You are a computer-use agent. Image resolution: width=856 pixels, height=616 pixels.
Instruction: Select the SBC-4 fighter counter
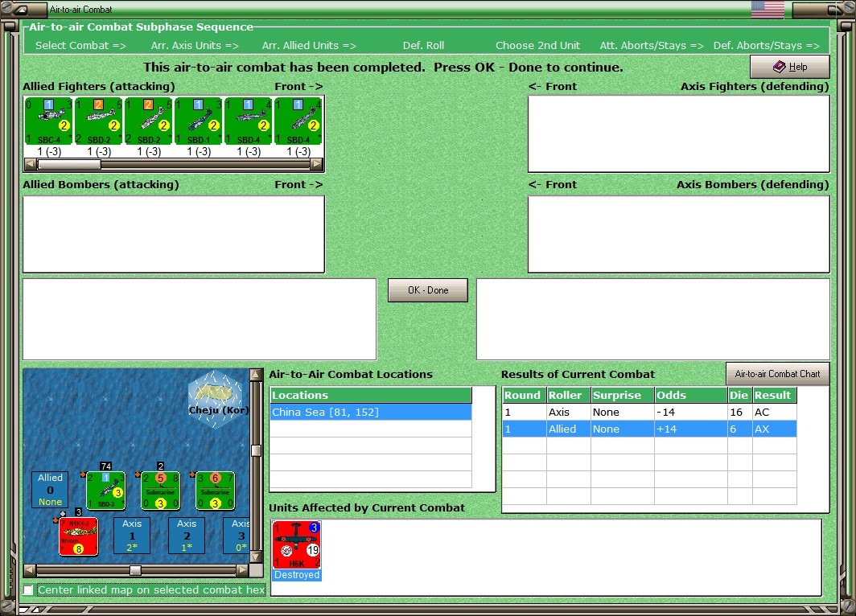48,121
